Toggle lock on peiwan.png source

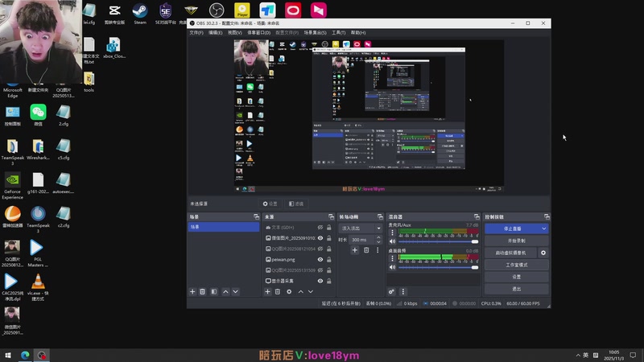click(329, 259)
